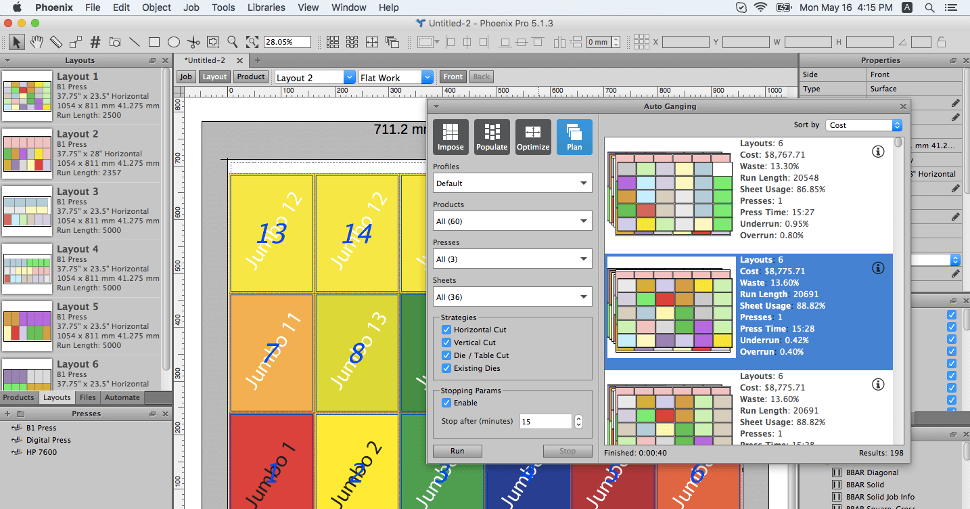Select B1 Press in Presses list
Screen dimensions: 970x509
click(41, 428)
